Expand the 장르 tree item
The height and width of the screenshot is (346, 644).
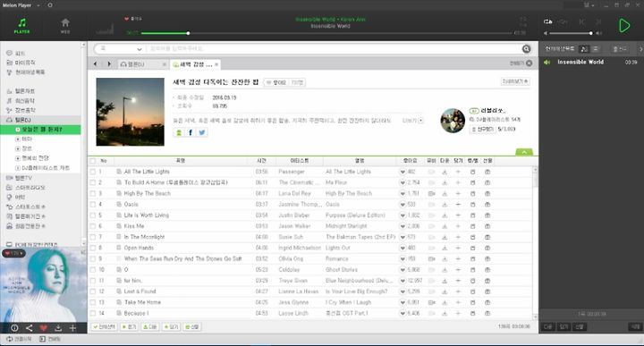click(18, 148)
